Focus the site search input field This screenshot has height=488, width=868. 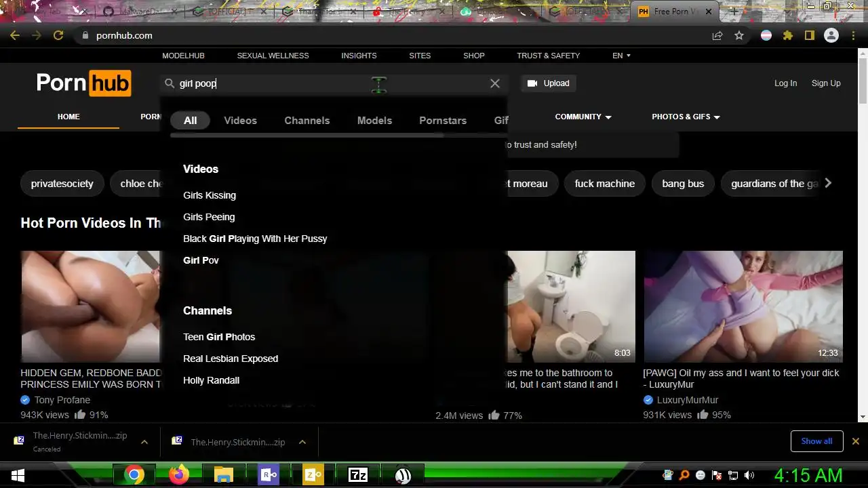(x=332, y=83)
